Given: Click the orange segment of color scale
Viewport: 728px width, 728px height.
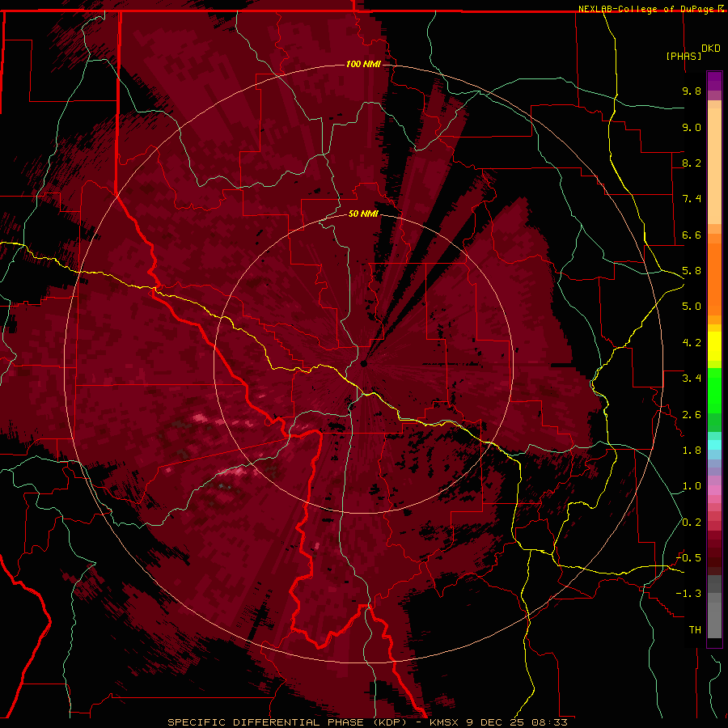Looking at the screenshot, I should click(714, 278).
